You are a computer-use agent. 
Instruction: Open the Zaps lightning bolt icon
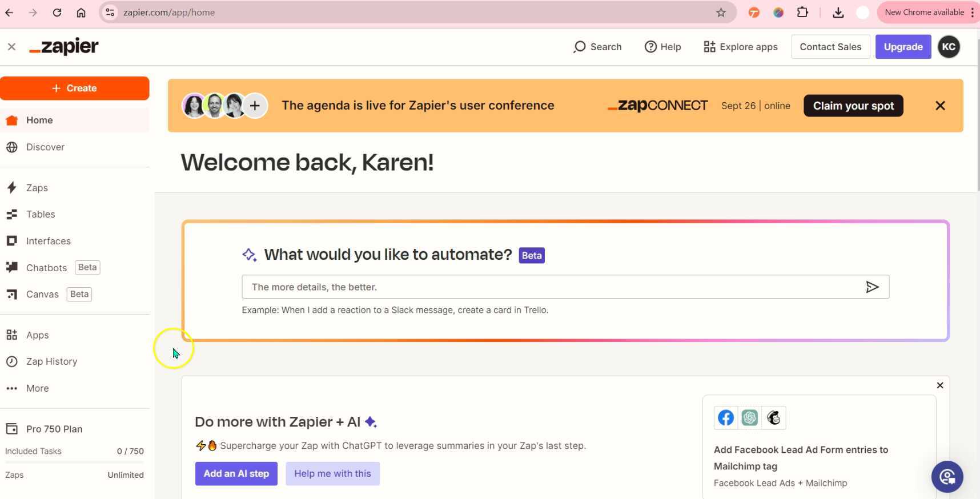tap(12, 188)
